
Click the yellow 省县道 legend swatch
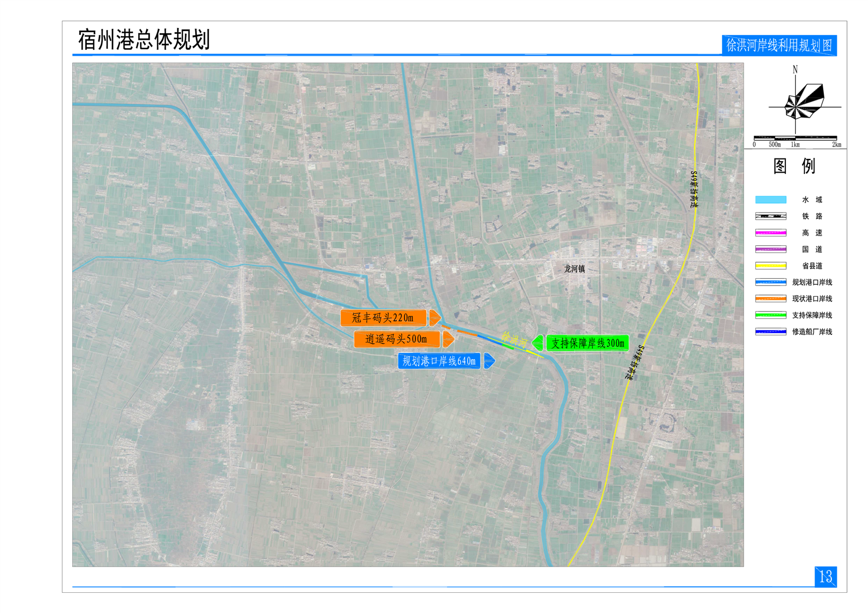coord(770,266)
